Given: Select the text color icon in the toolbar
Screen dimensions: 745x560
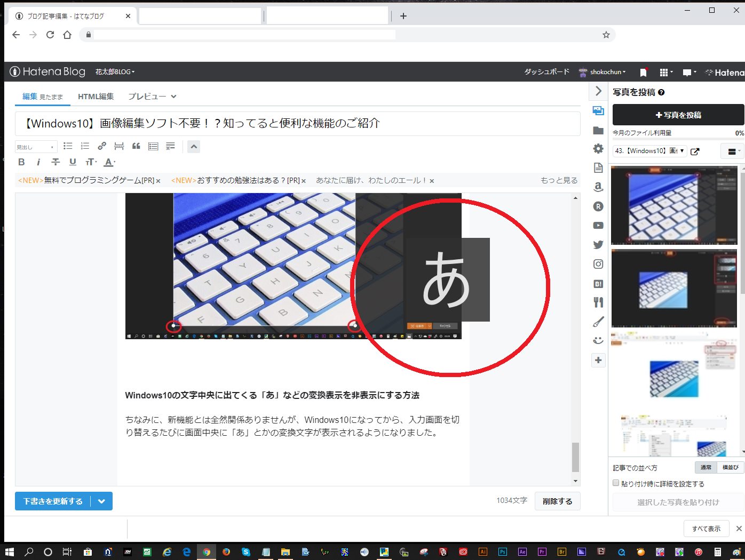Looking at the screenshot, I should [109, 162].
